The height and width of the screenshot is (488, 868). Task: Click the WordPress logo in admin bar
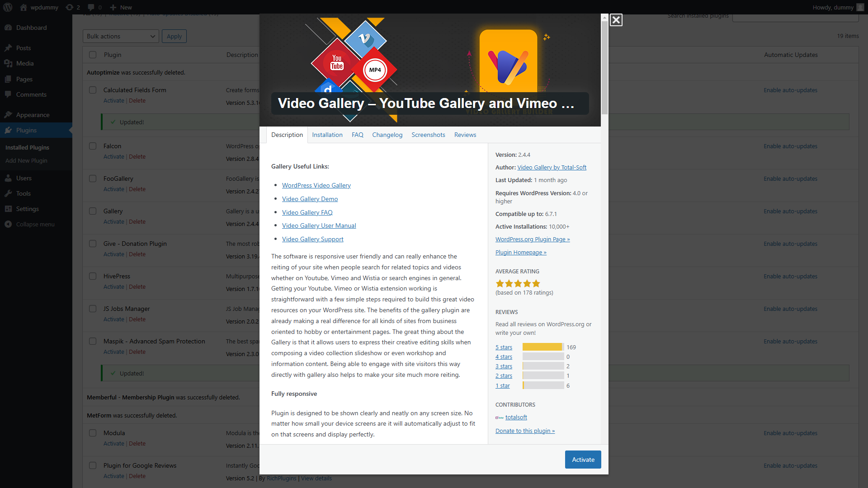9,7
